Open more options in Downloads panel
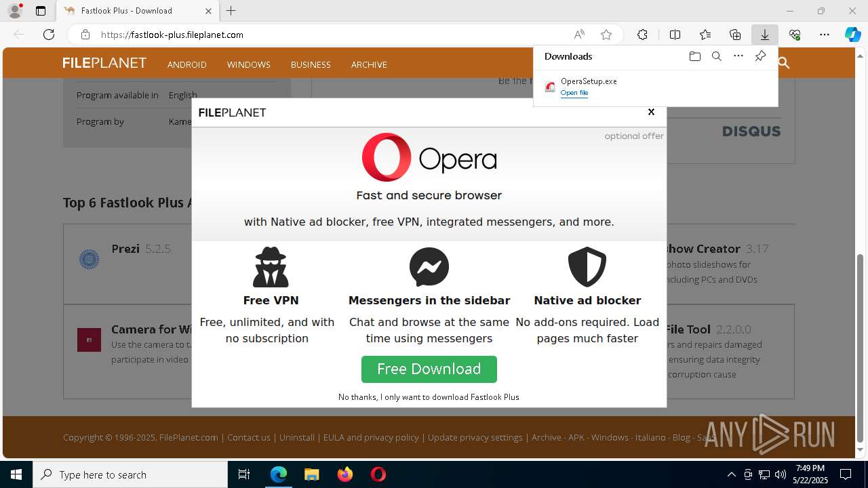868x488 pixels. 738,56
